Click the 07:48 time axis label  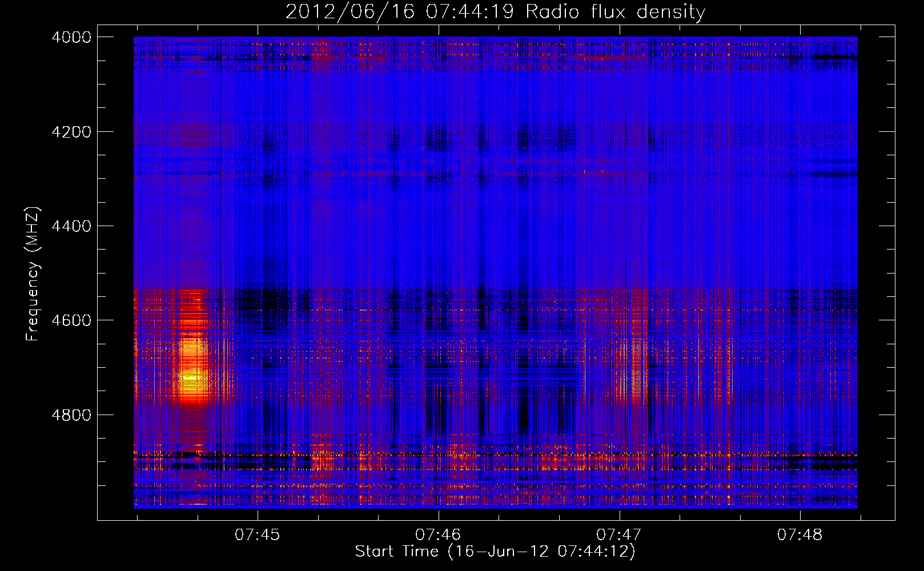click(800, 535)
